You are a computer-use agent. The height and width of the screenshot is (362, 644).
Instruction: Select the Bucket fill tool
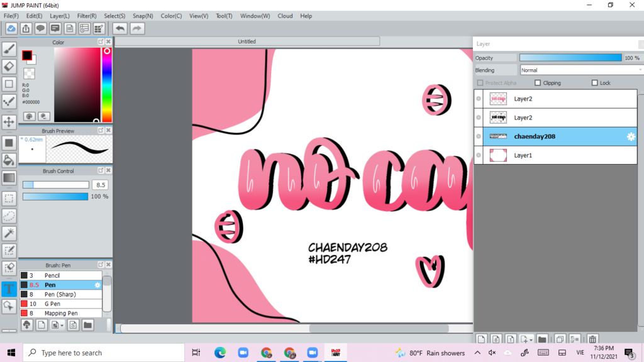coord(9,160)
